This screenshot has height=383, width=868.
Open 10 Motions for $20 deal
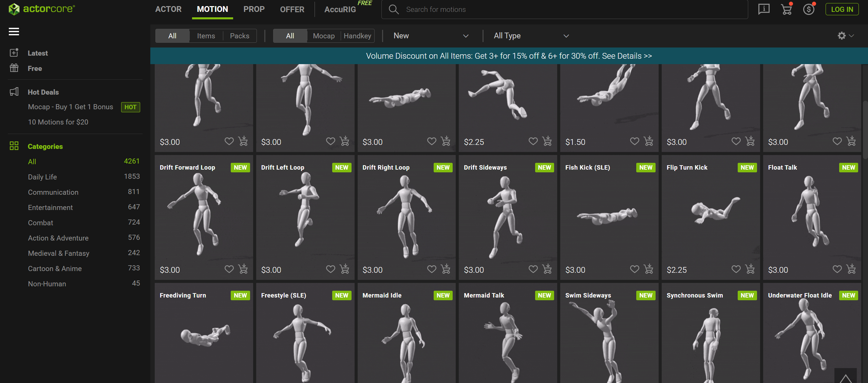[x=58, y=122]
